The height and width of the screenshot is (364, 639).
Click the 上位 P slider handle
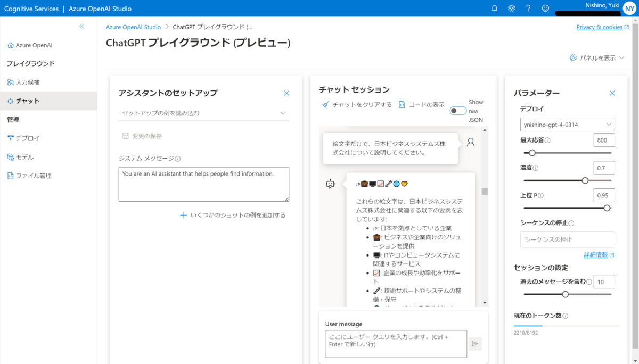pos(607,208)
